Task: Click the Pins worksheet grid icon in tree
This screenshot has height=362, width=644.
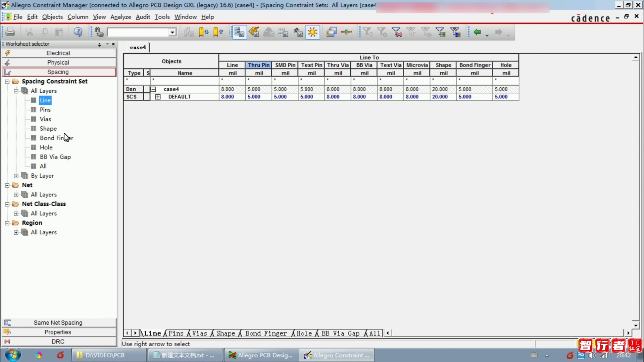Action: [x=34, y=109]
